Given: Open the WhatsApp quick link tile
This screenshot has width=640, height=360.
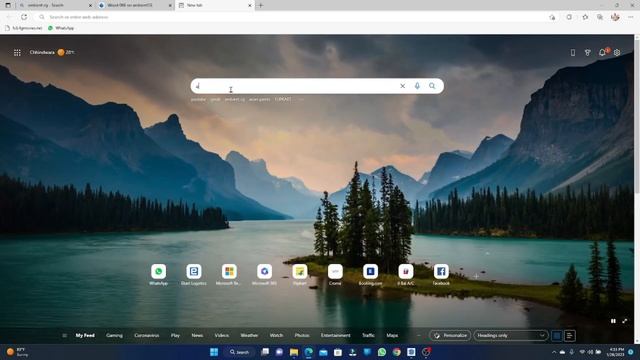Looking at the screenshot, I should coord(158,275).
